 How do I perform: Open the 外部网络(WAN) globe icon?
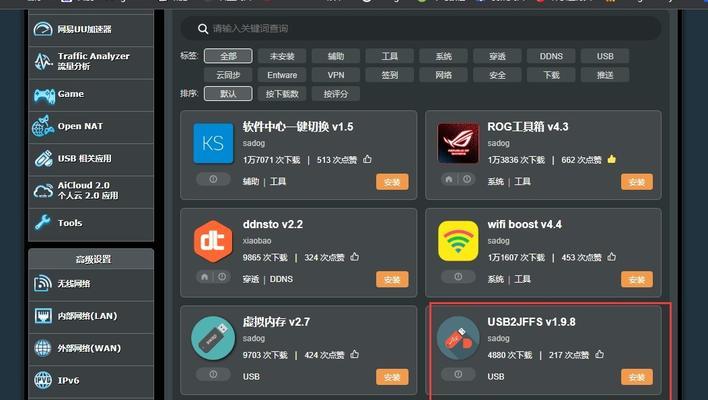(x=43, y=348)
